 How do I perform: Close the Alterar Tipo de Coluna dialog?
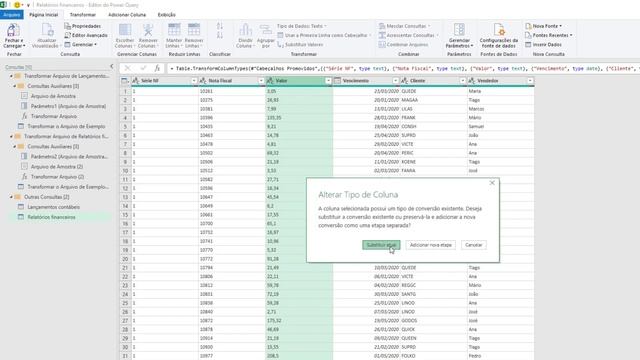pos(492,183)
